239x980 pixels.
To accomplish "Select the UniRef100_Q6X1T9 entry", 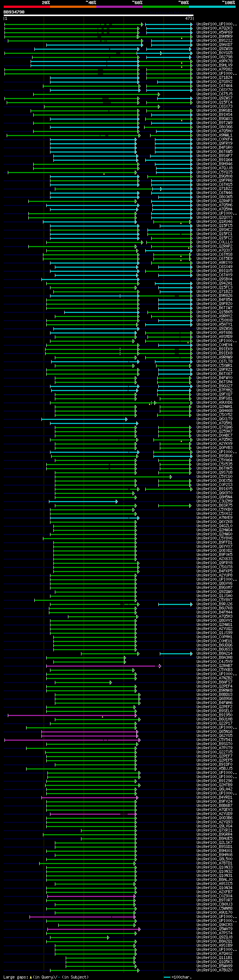I will [x=214, y=419].
